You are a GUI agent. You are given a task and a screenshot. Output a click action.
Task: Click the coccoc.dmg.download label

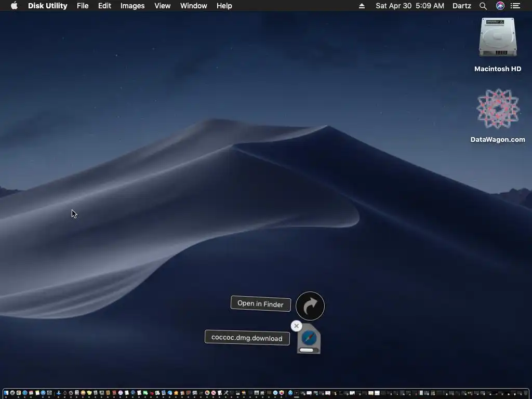coord(247,338)
